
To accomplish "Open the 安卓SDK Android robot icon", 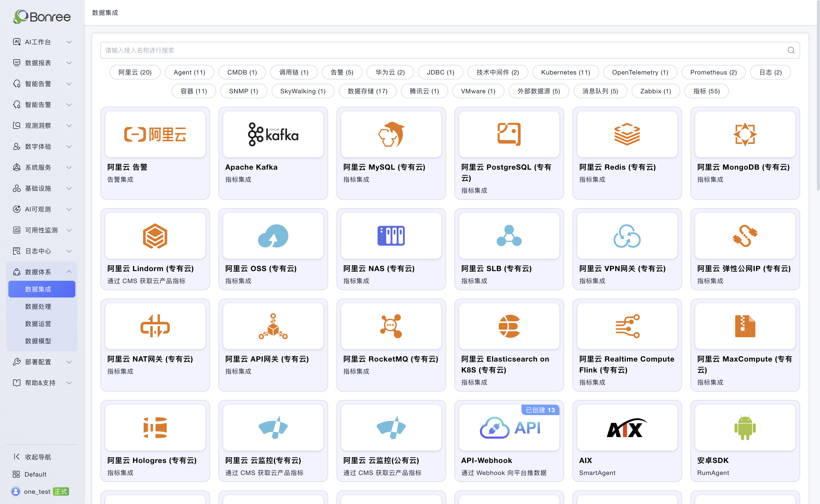I will [745, 427].
